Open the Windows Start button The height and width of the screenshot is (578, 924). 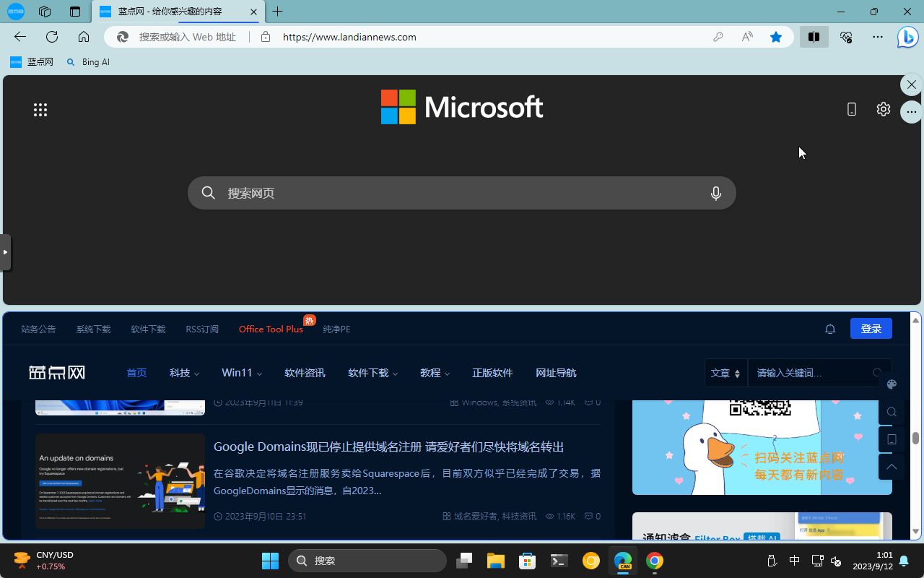point(270,561)
